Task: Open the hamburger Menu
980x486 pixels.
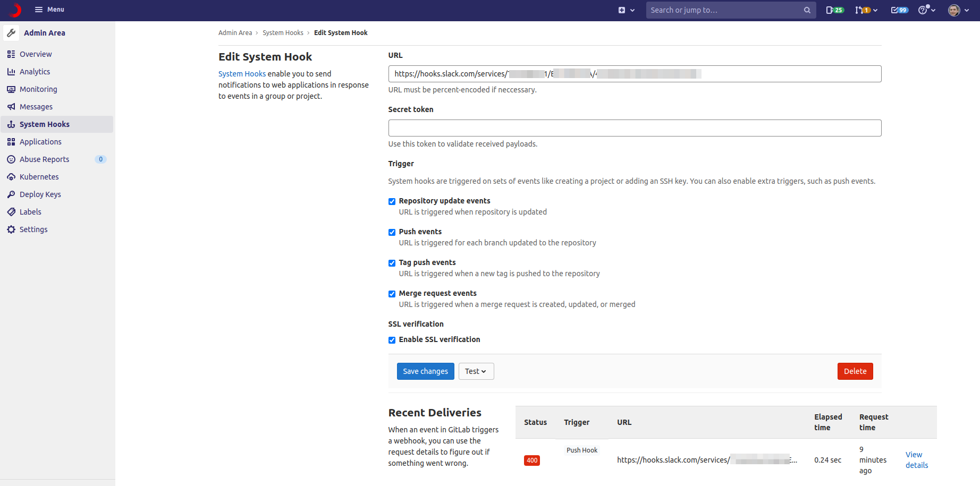Action: [x=49, y=10]
